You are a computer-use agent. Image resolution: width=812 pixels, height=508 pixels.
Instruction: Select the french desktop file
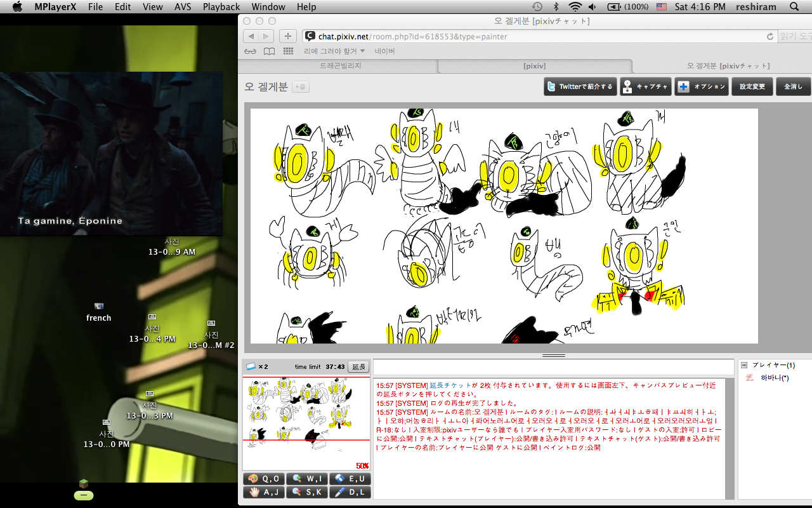click(98, 312)
